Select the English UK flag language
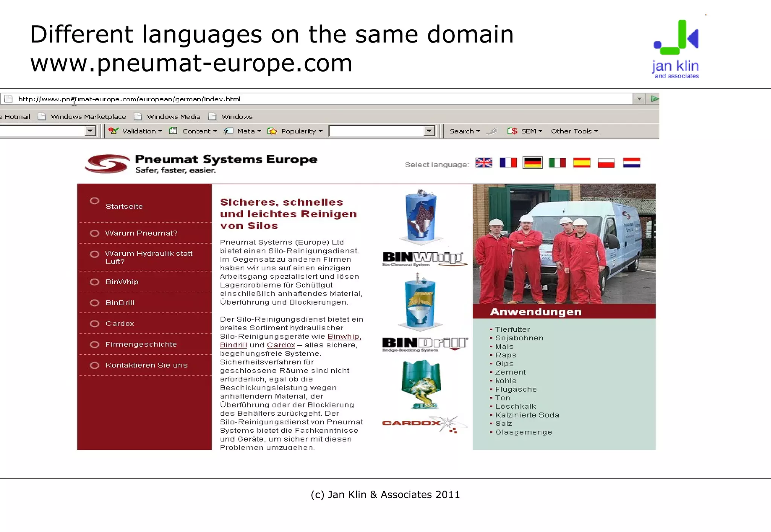 pyautogui.click(x=483, y=163)
